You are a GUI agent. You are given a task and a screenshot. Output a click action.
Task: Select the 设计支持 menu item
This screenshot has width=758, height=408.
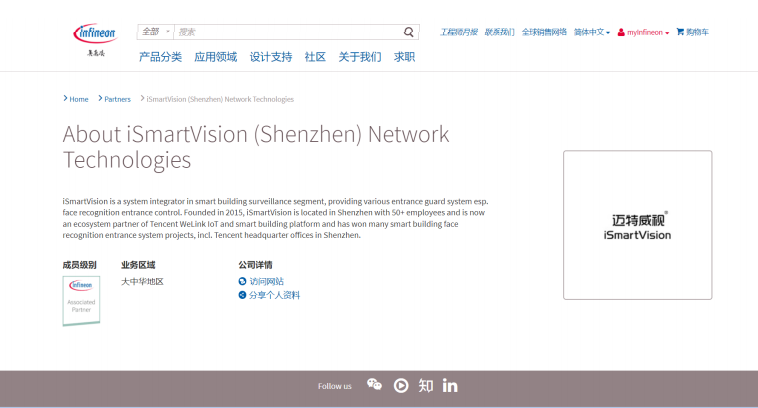point(270,57)
